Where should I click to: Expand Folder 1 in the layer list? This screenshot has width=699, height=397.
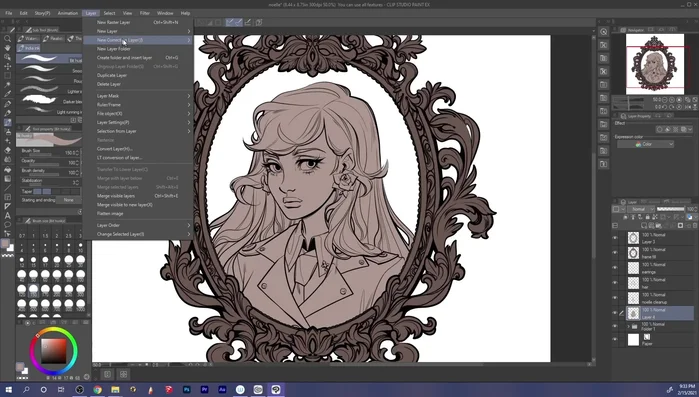click(629, 327)
